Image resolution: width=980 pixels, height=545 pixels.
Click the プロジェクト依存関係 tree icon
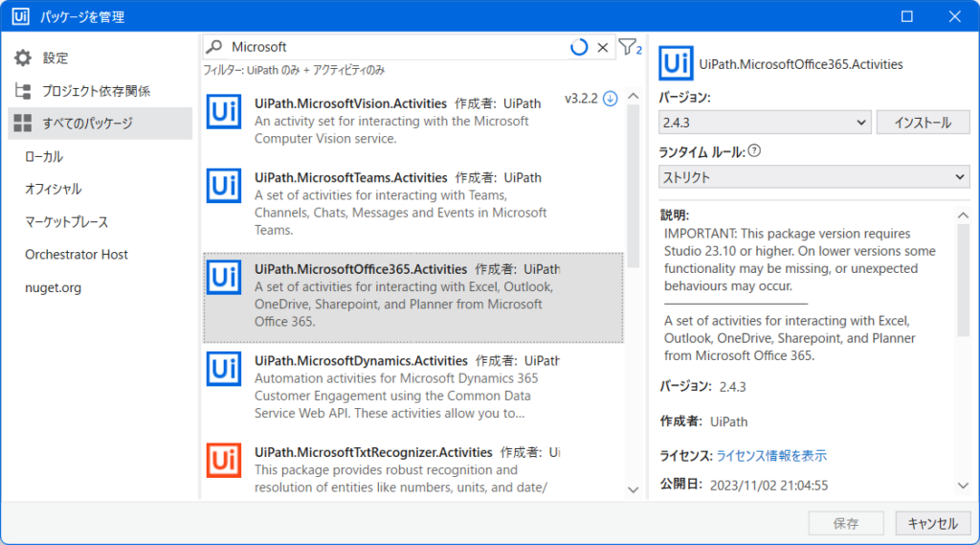click(x=23, y=91)
